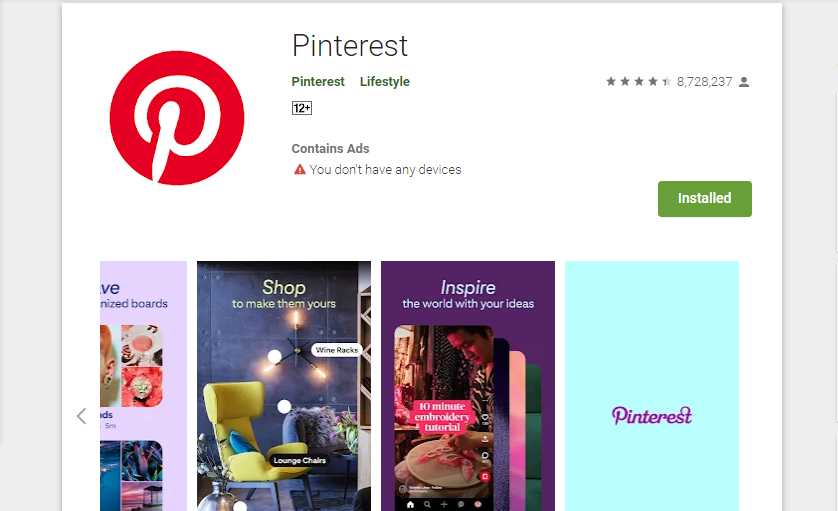Open the Pinterest developer link

point(318,81)
